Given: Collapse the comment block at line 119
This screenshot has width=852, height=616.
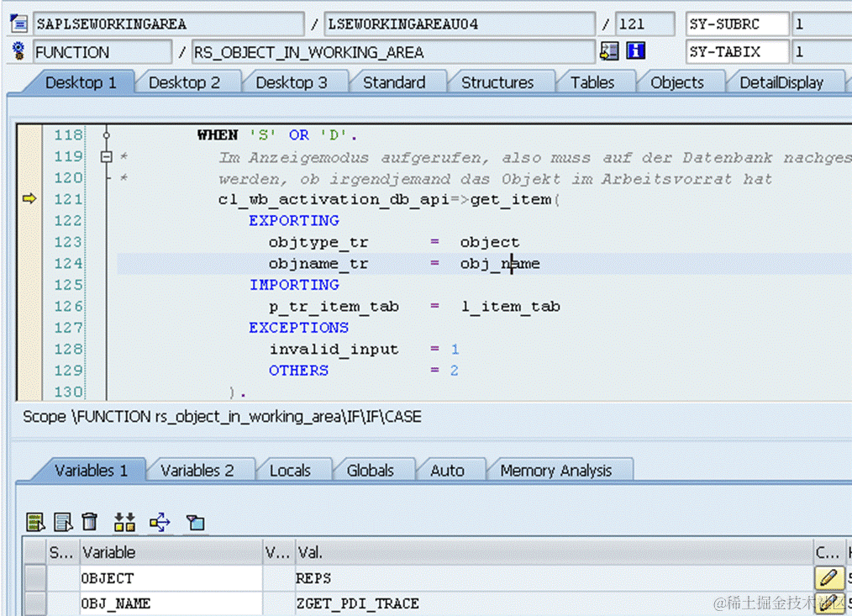Looking at the screenshot, I should 107,156.
